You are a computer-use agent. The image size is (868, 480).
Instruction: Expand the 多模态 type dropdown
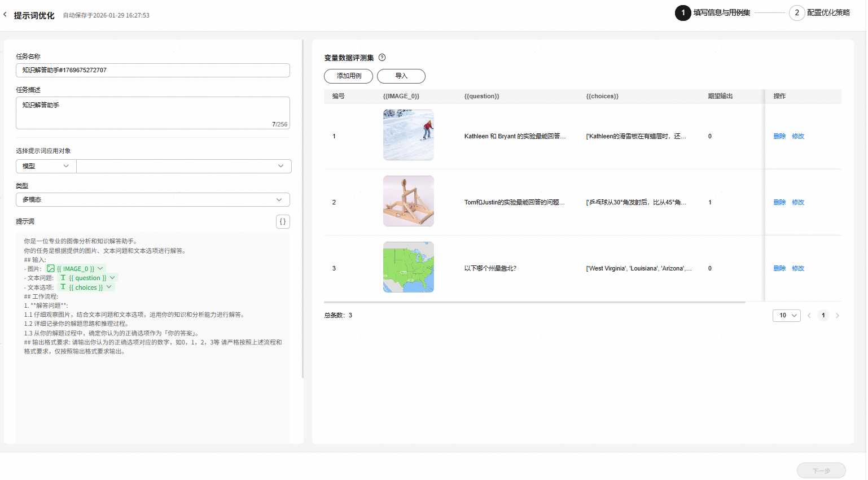tap(152, 200)
